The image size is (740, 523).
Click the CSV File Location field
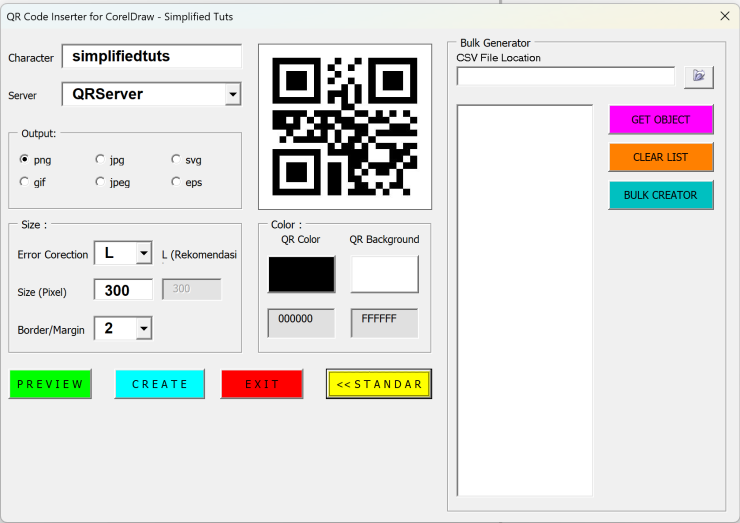click(566, 76)
